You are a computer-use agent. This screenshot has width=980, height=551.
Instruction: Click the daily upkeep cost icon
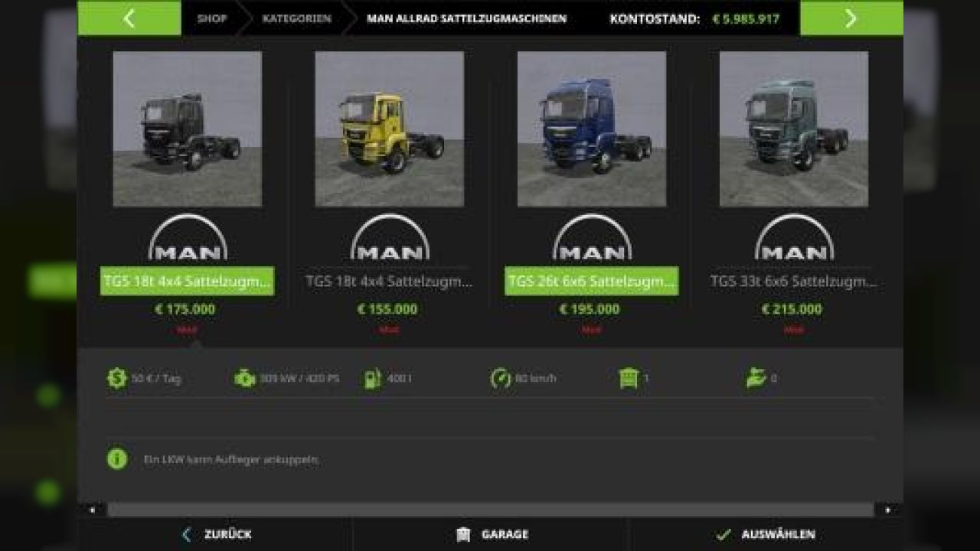tap(116, 378)
